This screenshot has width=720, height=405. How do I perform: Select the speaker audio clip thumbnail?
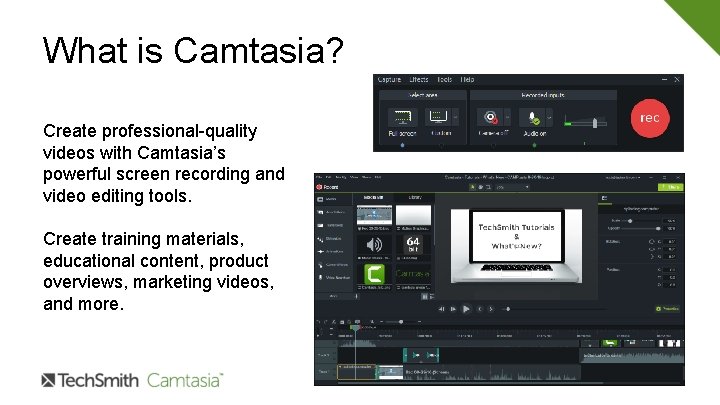374,245
